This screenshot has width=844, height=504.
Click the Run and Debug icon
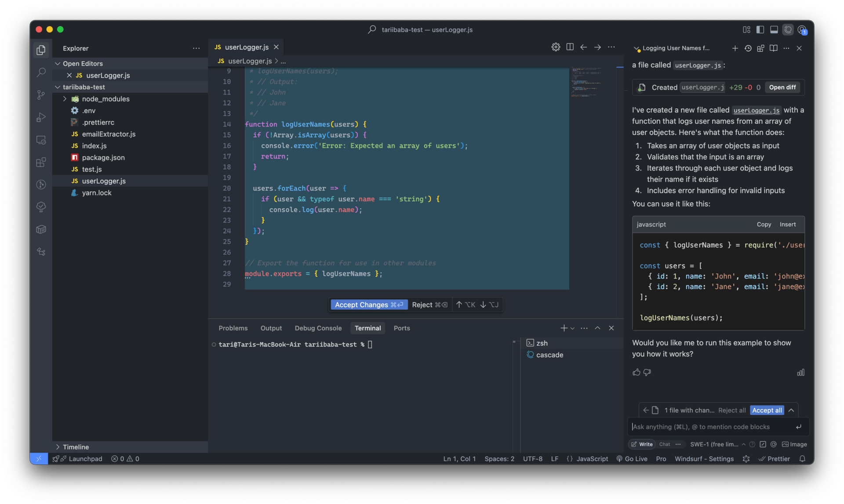coord(41,117)
